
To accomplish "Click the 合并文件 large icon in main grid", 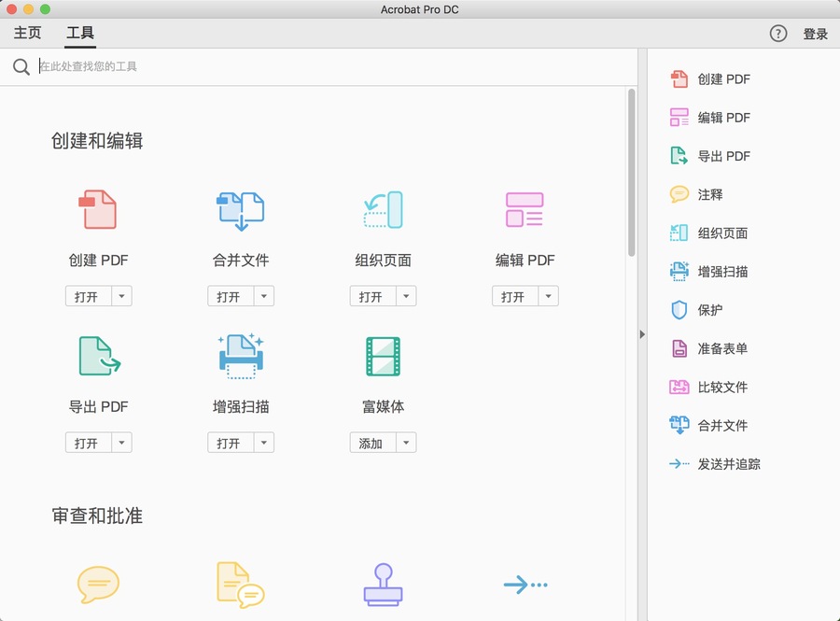I will coord(241,211).
